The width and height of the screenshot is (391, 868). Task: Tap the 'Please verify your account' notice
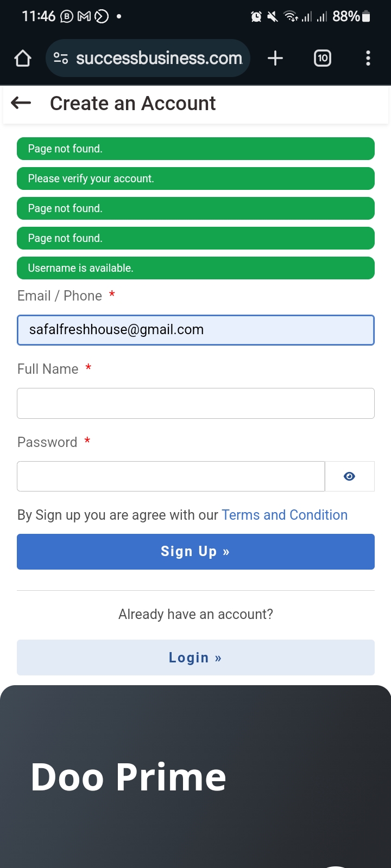point(195,178)
